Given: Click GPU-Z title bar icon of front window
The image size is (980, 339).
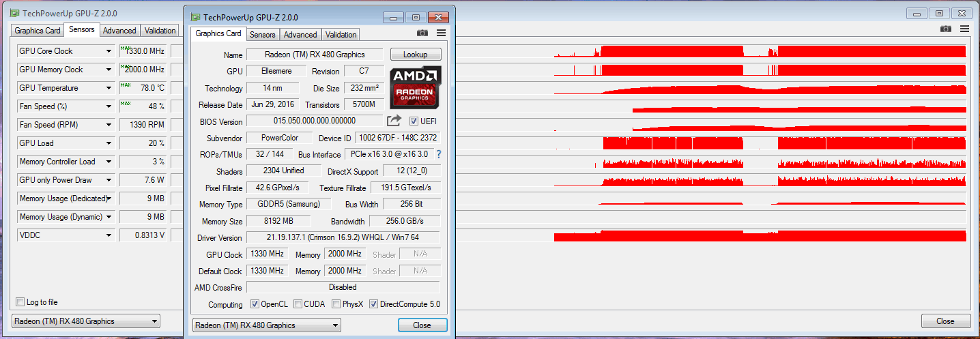Looking at the screenshot, I should 196,17.
